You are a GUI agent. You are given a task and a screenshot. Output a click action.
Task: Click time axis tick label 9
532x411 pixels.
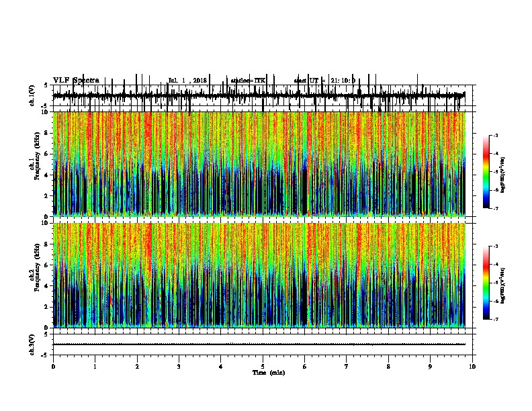tap(430, 367)
